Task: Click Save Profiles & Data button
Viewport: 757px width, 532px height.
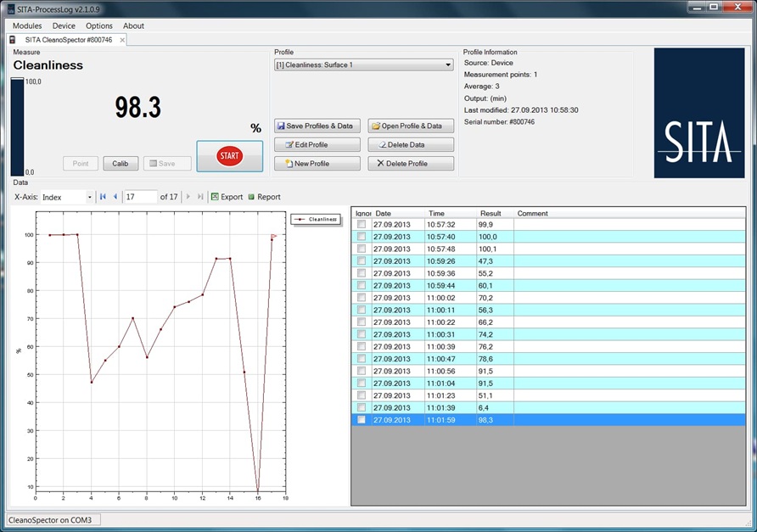Action: [317, 126]
